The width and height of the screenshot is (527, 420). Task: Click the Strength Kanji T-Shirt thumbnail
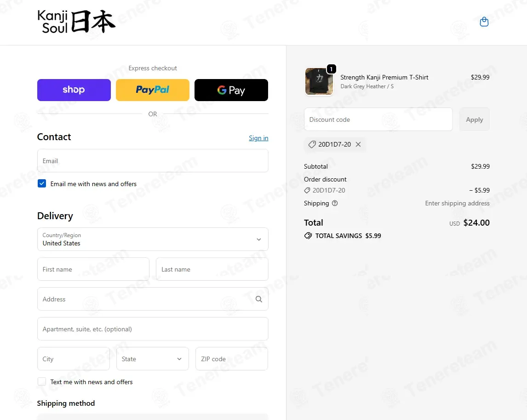(319, 82)
